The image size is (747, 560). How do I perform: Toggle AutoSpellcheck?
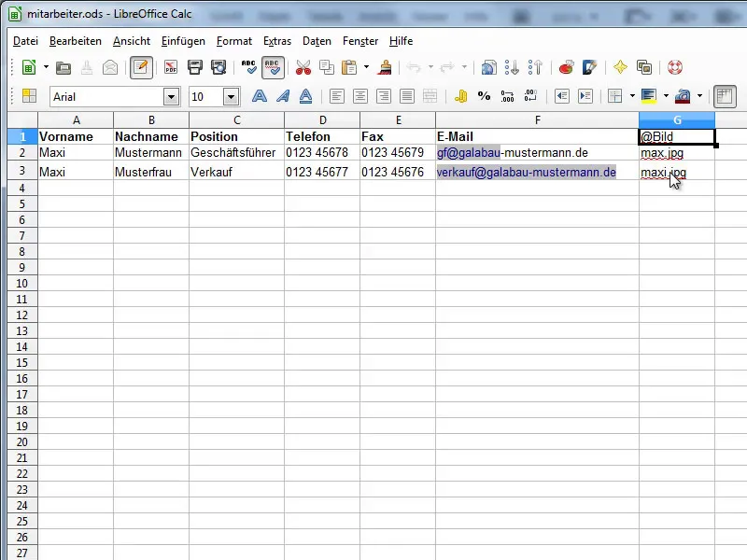pos(273,67)
